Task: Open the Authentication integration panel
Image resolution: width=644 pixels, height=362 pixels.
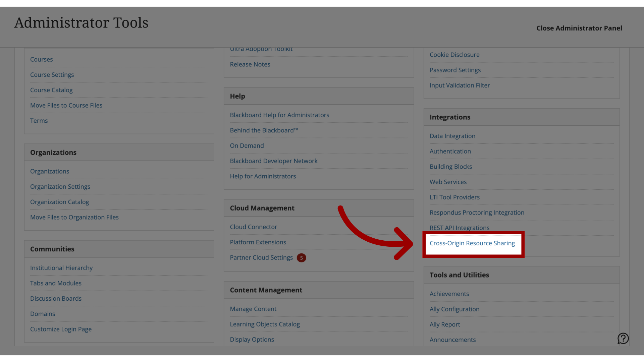Action: click(450, 152)
